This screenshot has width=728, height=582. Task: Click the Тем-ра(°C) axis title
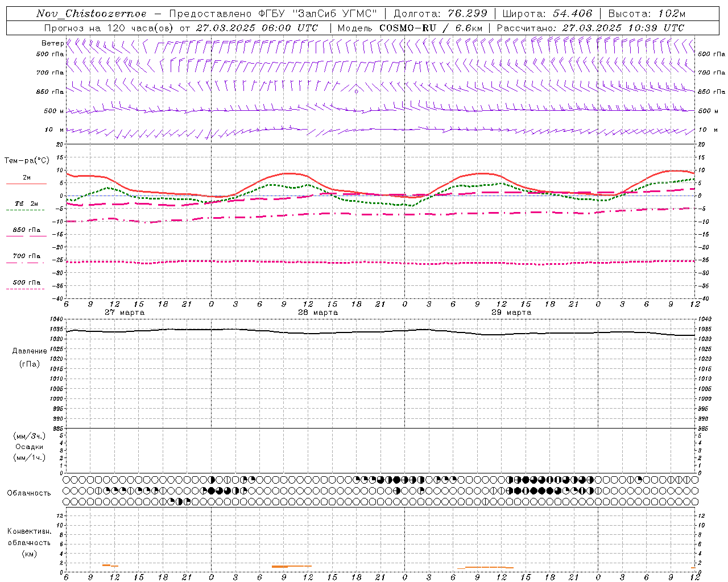(x=27, y=161)
